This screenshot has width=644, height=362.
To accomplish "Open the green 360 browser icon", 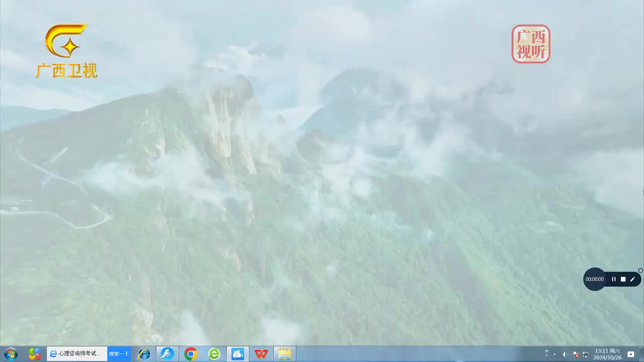I will click(x=214, y=354).
